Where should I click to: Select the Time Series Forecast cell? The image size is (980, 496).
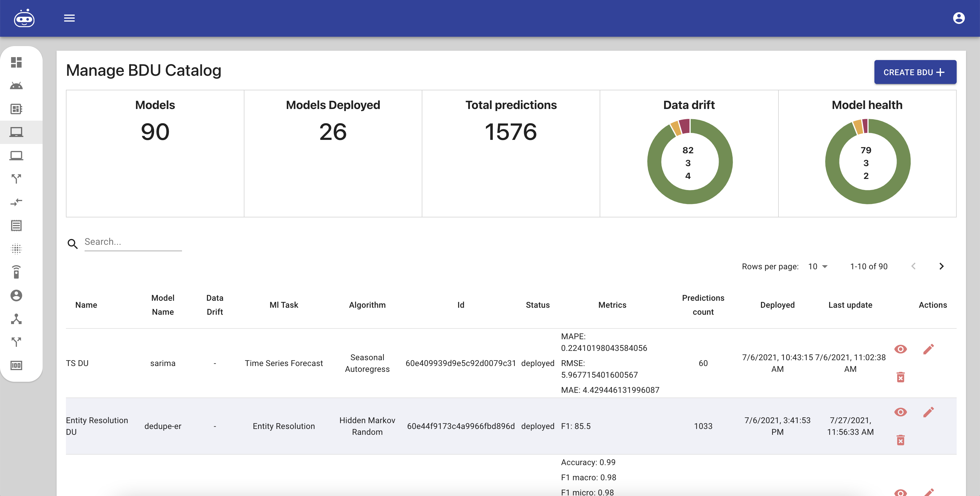[x=284, y=363]
